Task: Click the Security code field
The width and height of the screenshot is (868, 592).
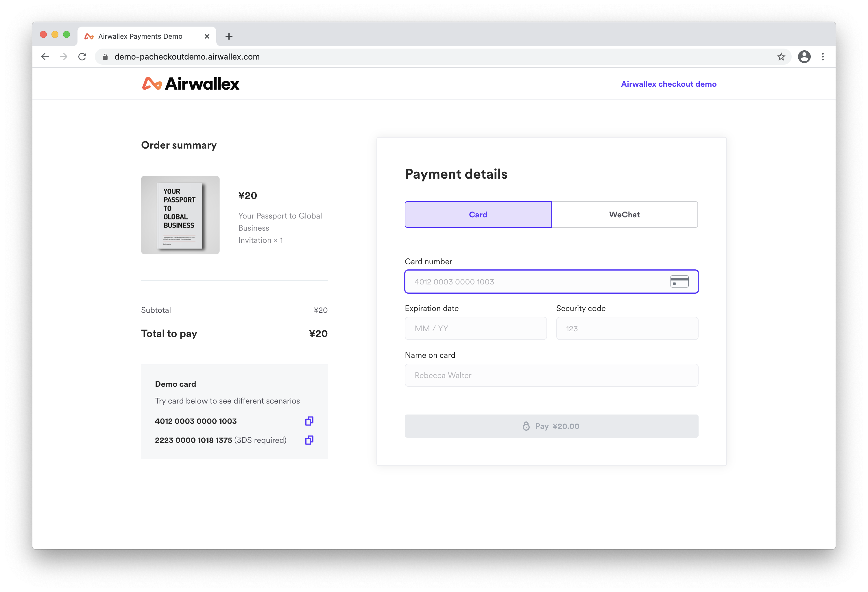Action: pos(627,328)
